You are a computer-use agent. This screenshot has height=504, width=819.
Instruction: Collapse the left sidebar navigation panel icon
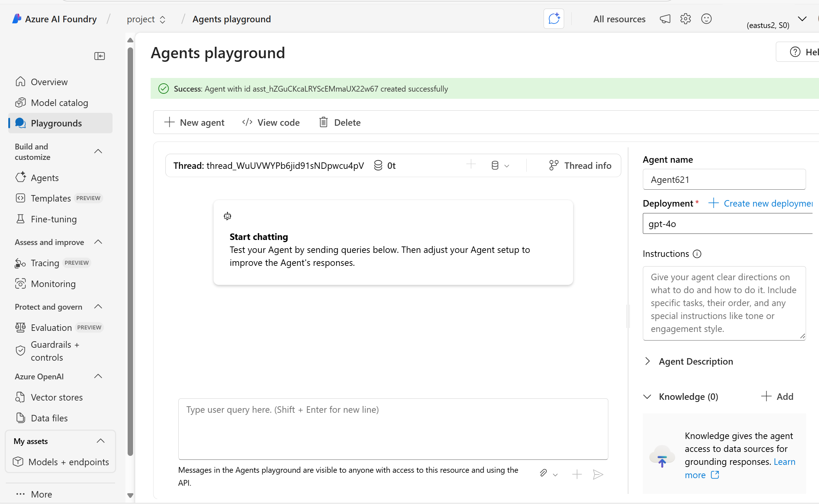click(100, 56)
